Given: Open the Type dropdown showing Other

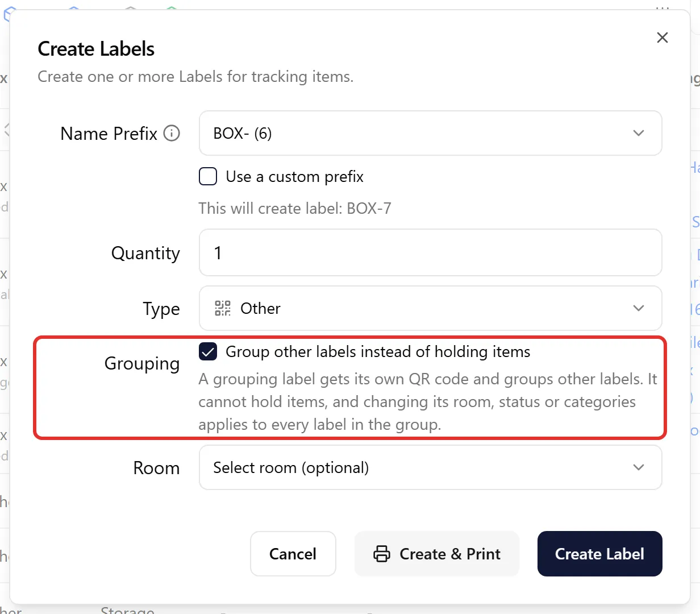Looking at the screenshot, I should click(431, 308).
